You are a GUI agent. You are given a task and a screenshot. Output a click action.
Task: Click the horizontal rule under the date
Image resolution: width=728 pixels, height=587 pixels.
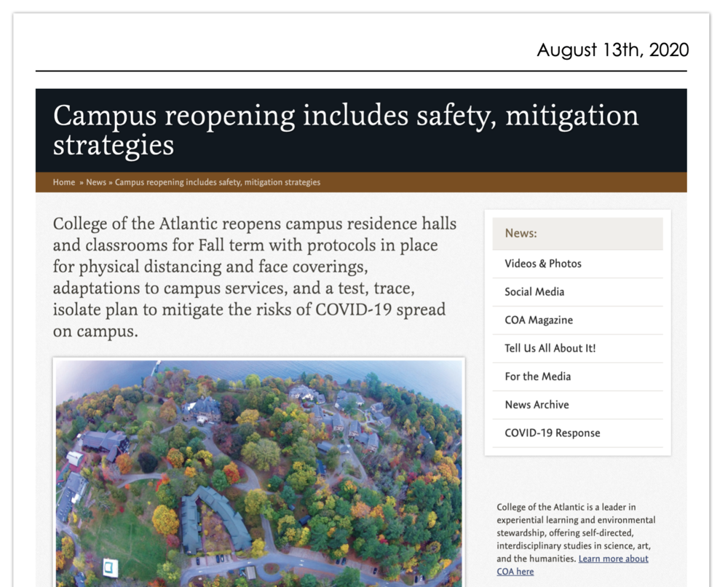click(x=360, y=71)
